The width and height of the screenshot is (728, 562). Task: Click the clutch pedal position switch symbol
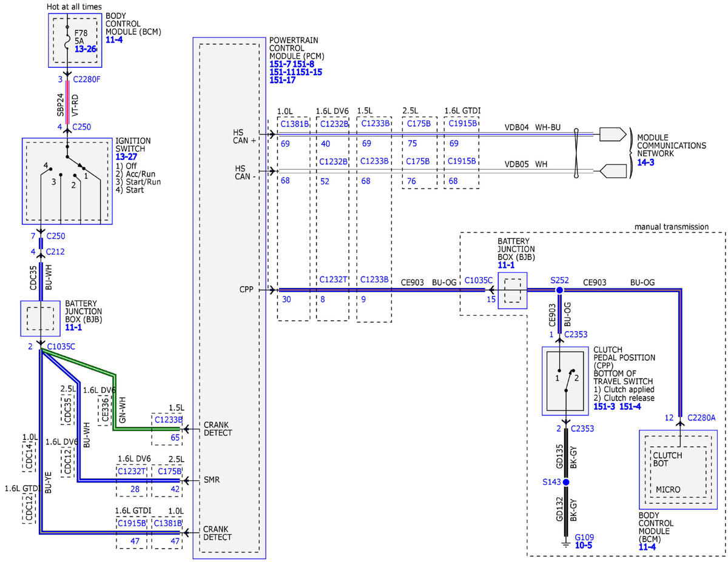pyautogui.click(x=565, y=380)
